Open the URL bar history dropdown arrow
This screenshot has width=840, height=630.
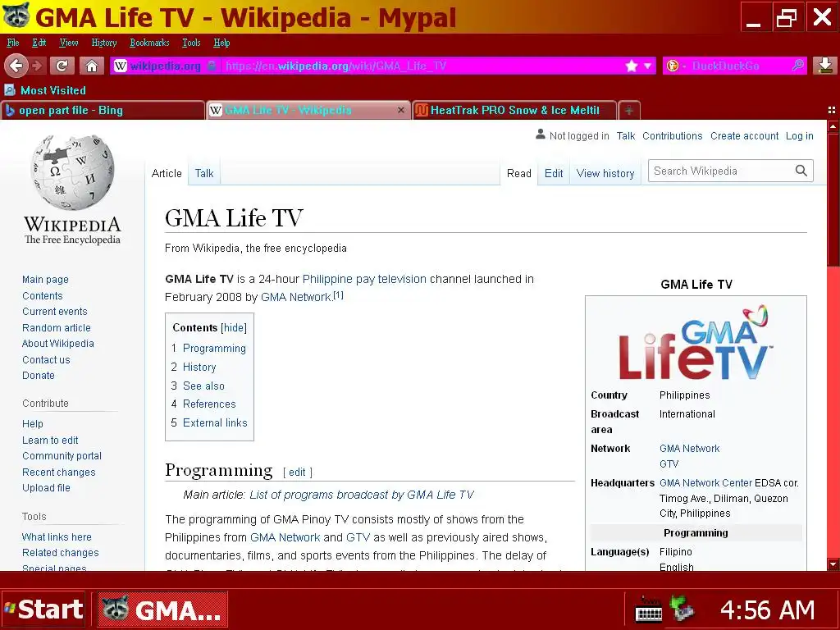coord(647,66)
